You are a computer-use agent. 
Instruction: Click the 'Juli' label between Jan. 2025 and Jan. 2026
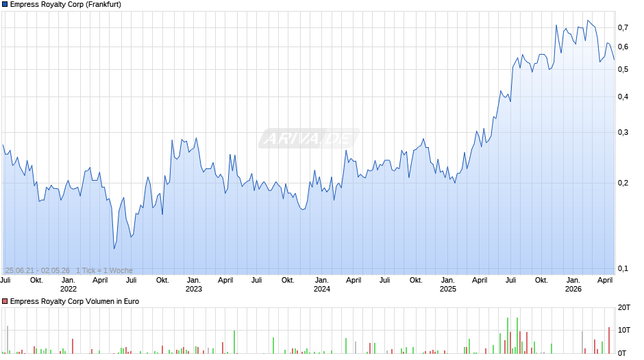[510, 281]
